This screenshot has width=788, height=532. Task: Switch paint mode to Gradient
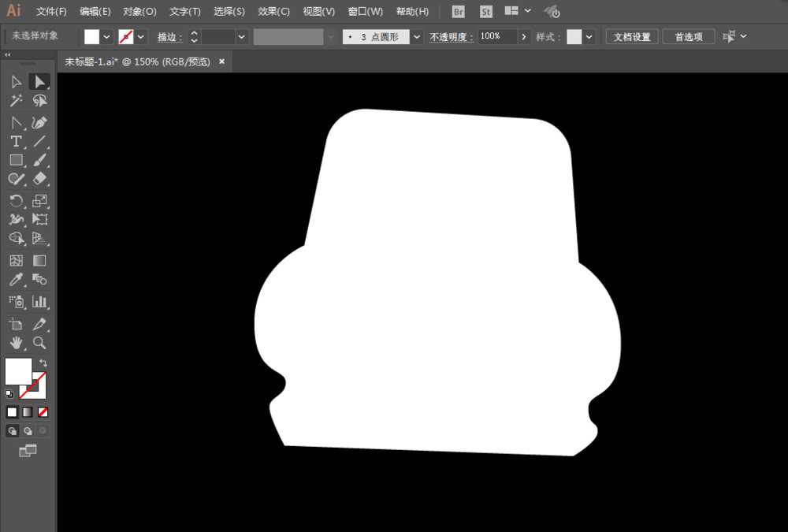pyautogui.click(x=28, y=412)
